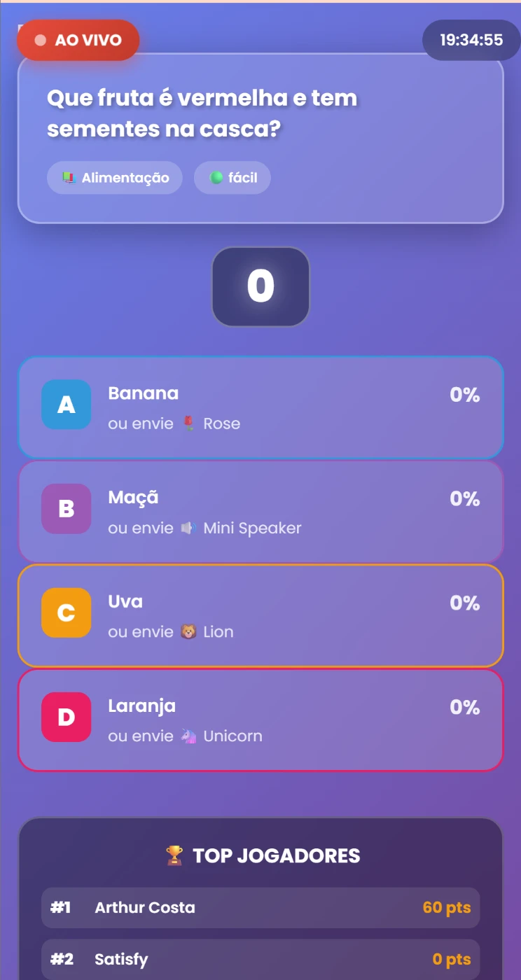The height and width of the screenshot is (980, 521).
Task: Click the trophy icon beside TOP JOGADORES
Action: coord(174,855)
